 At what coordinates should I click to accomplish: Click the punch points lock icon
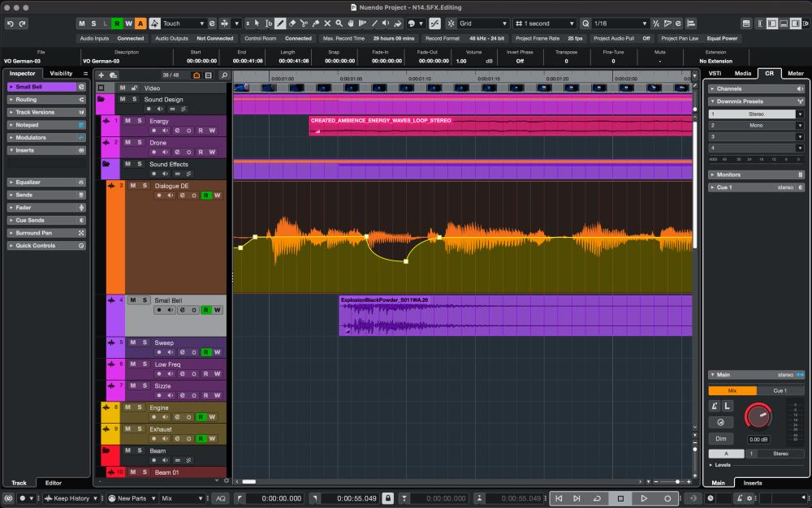click(388, 498)
